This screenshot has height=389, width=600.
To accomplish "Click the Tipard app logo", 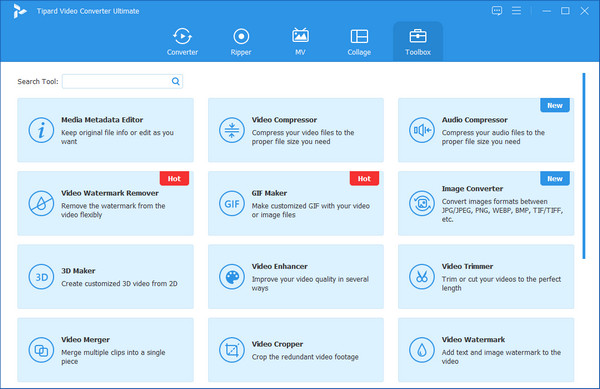I will point(19,11).
